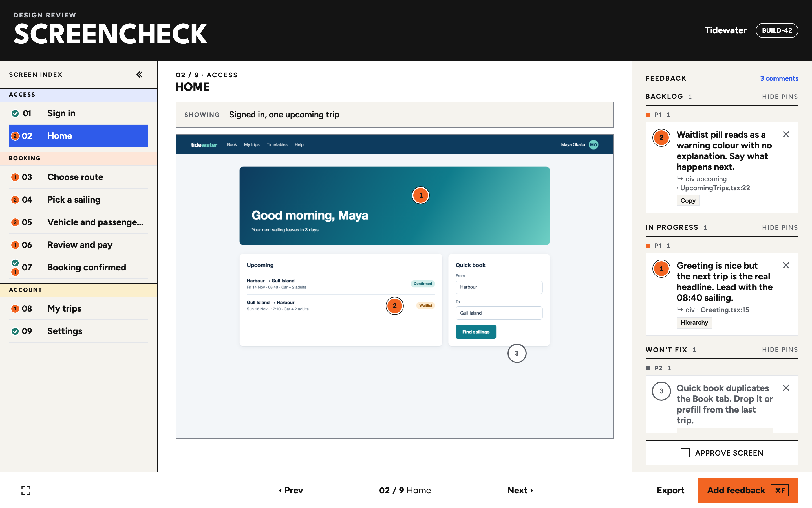Image resolution: width=812 pixels, height=508 pixels.
Task: Open the To field showing Gull Island
Action: (x=499, y=313)
